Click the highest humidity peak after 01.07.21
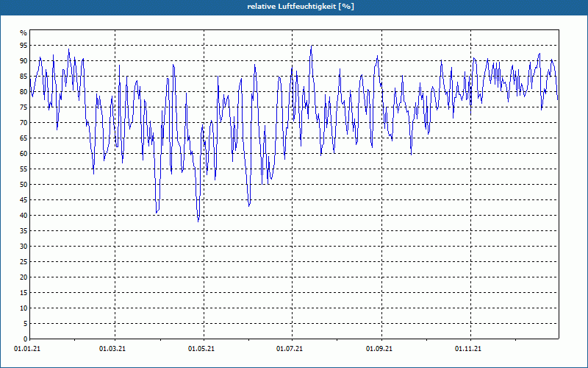Screen dimensions: 588x368 click(x=311, y=47)
